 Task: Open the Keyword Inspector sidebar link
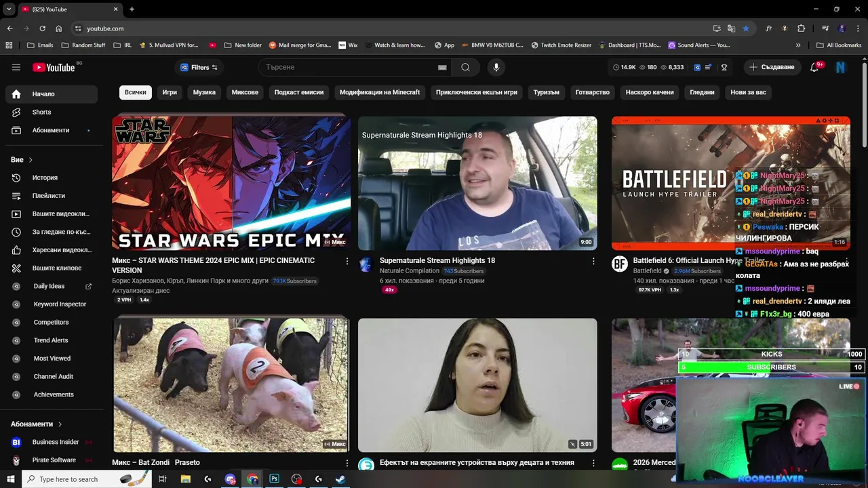point(52,304)
